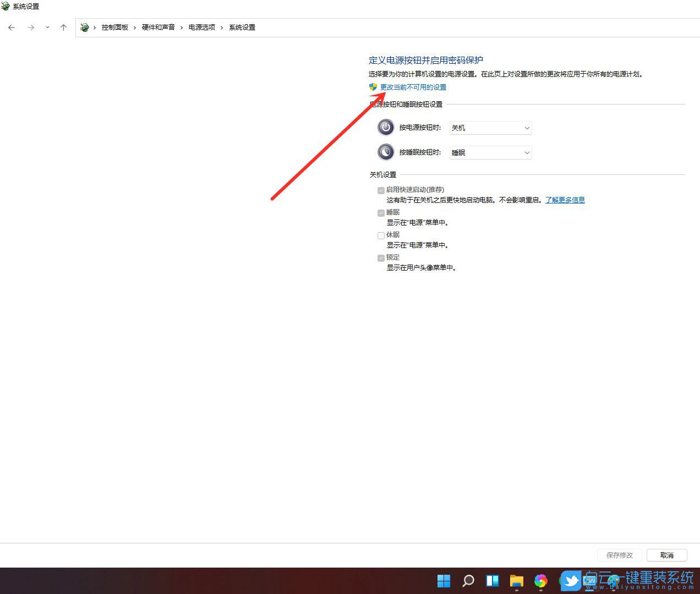
Task: Click the up navigation arrow to go up one level
Action: [x=63, y=27]
